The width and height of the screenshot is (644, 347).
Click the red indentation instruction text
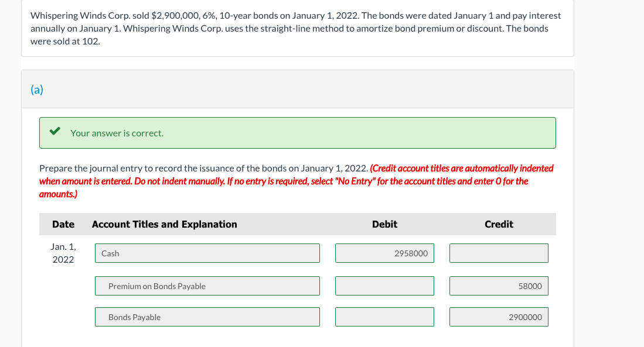296,181
